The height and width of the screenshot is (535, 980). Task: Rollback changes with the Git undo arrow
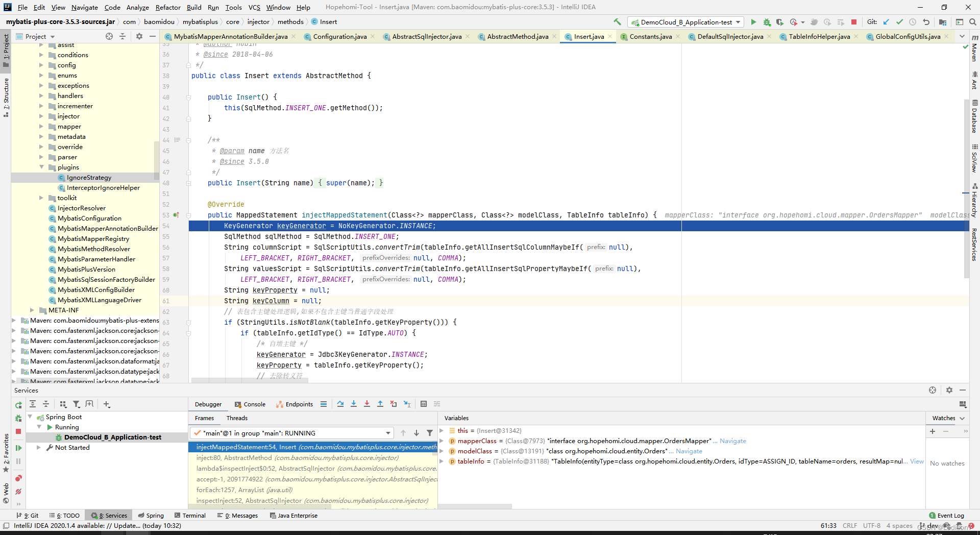point(926,22)
